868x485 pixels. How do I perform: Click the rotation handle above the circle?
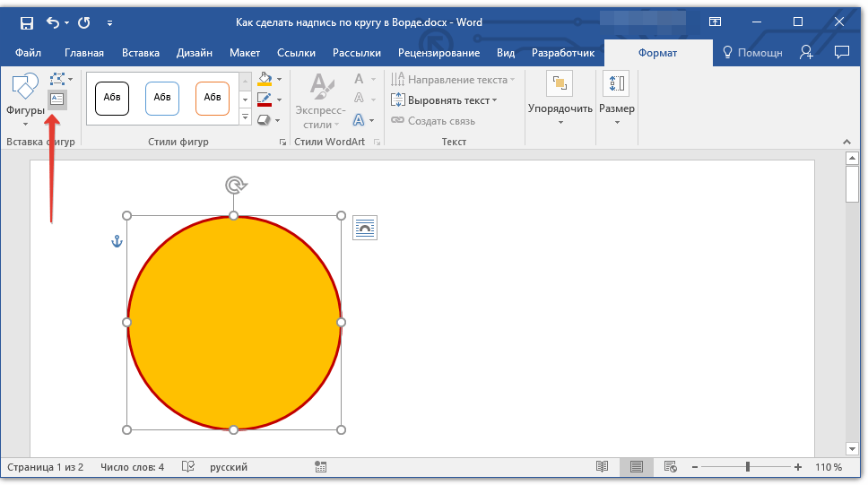coord(234,186)
